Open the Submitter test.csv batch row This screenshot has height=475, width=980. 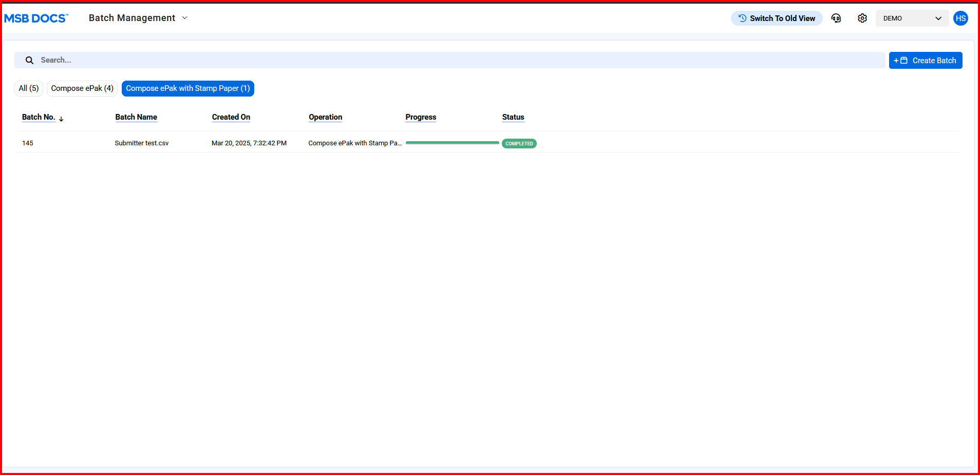tap(142, 143)
